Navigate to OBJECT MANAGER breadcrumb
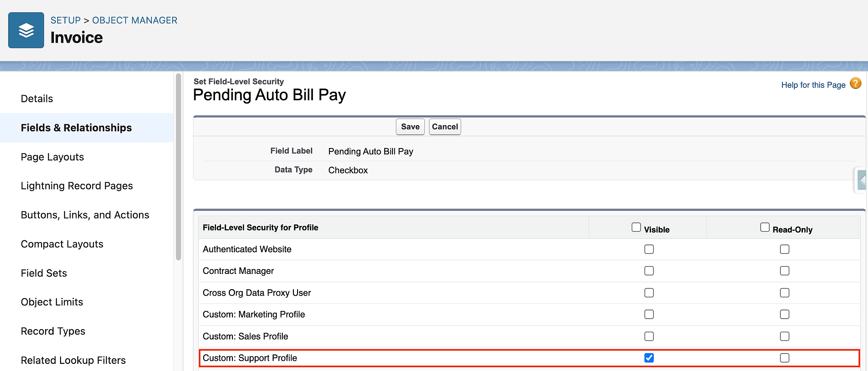The height and width of the screenshot is (371, 868). click(135, 20)
